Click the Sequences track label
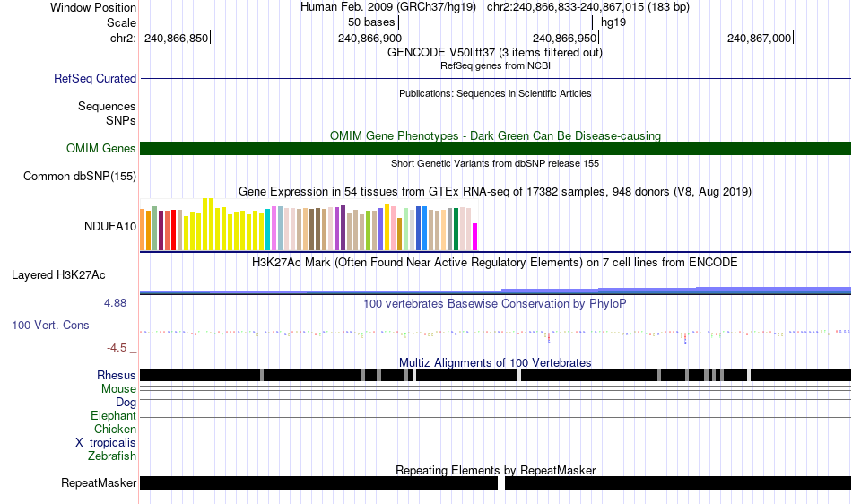 (x=107, y=106)
